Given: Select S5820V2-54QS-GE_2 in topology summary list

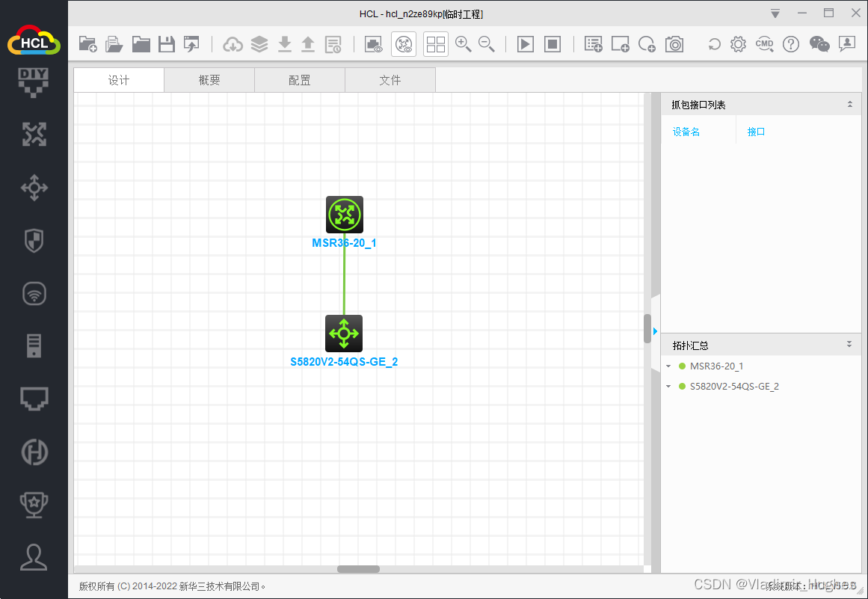Looking at the screenshot, I should coord(734,387).
